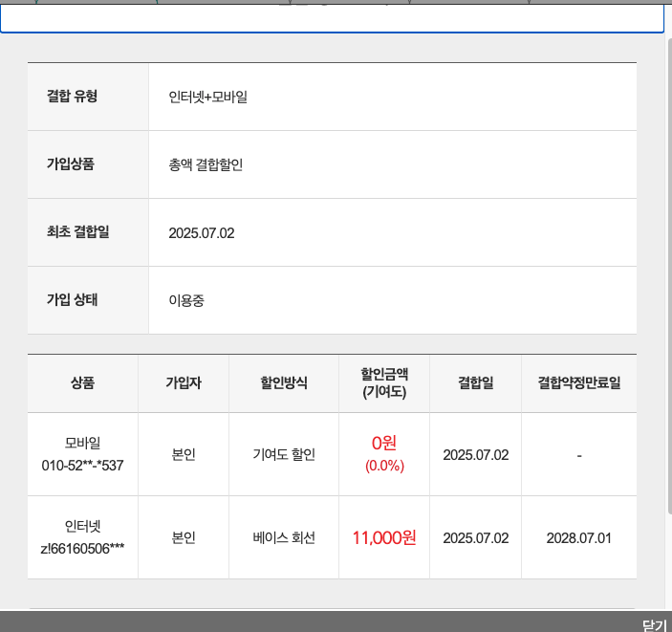The width and height of the screenshot is (672, 632).
Task: Select the 이용중 status value
Action: click(x=186, y=300)
